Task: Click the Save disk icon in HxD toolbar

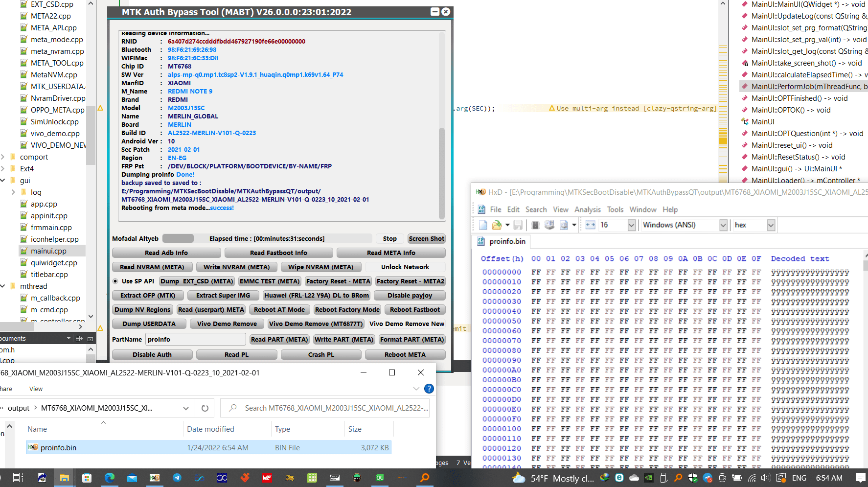Action: coord(518,225)
